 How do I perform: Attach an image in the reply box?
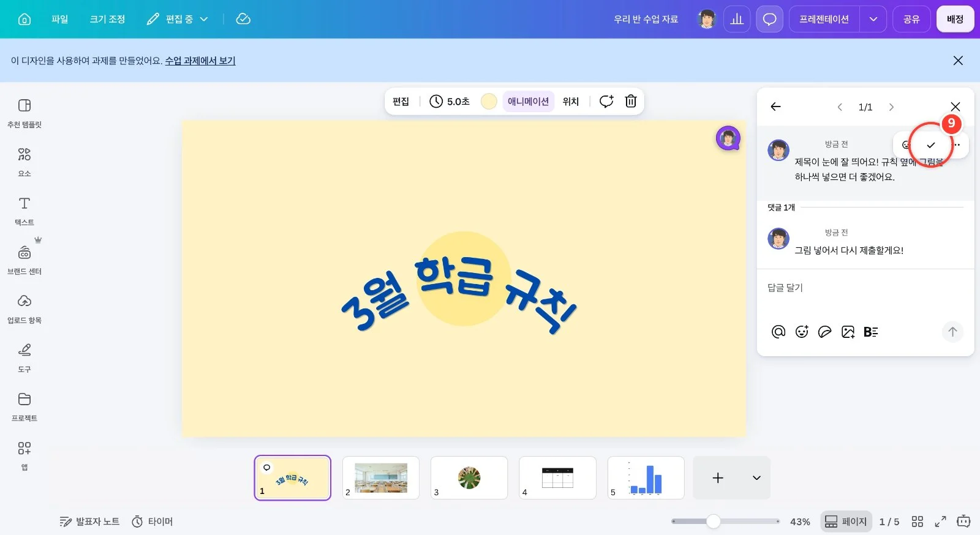pos(848,332)
